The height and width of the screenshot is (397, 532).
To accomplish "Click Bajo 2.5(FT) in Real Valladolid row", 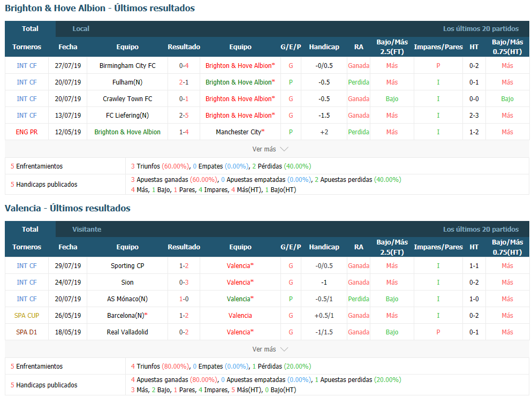I will tap(392, 332).
